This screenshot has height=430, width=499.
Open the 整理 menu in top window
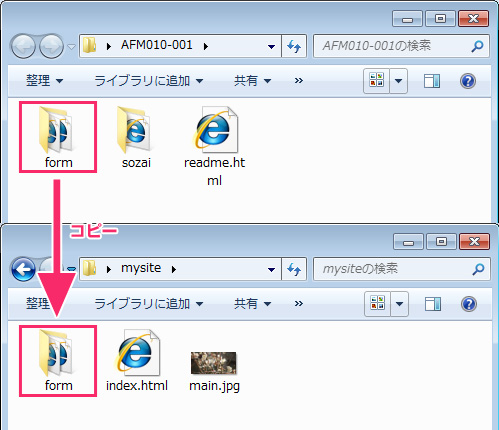coord(44,81)
